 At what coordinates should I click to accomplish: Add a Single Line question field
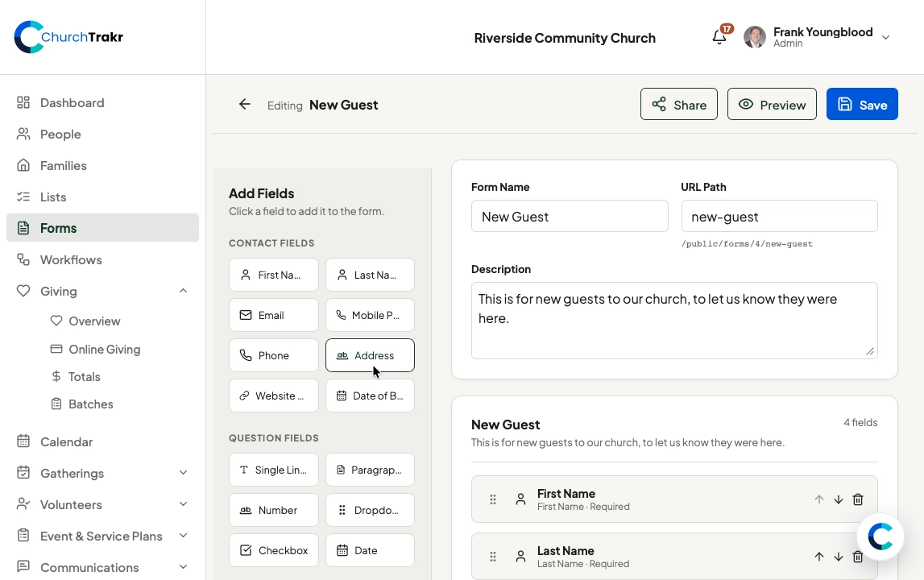pyautogui.click(x=273, y=470)
